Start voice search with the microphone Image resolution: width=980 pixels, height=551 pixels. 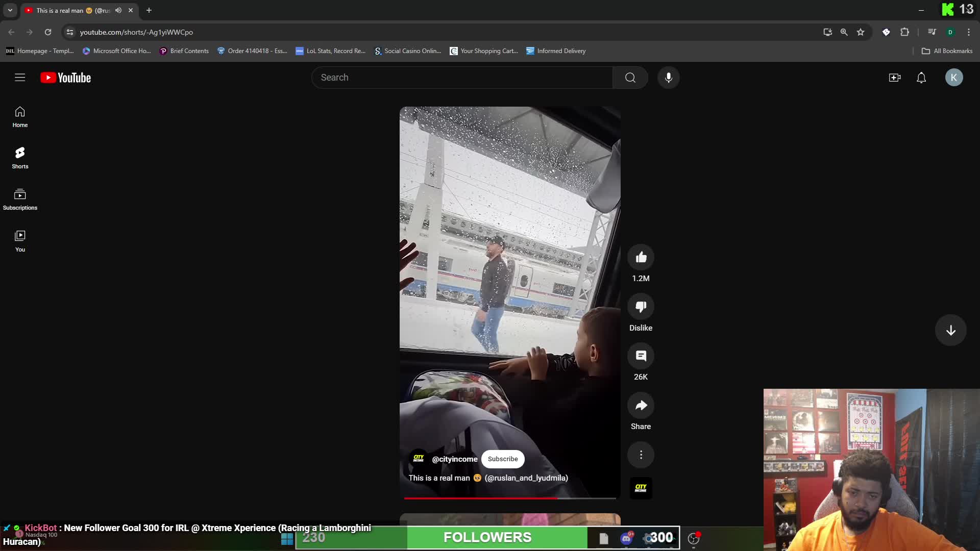(x=669, y=78)
